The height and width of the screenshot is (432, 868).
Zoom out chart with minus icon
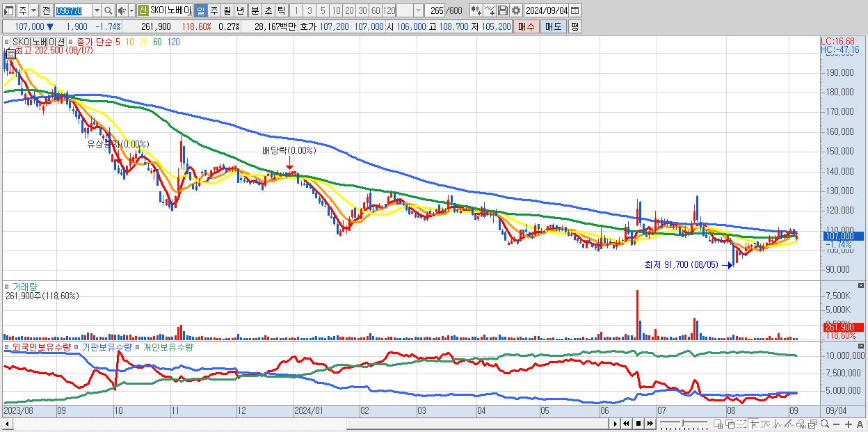click(837, 424)
